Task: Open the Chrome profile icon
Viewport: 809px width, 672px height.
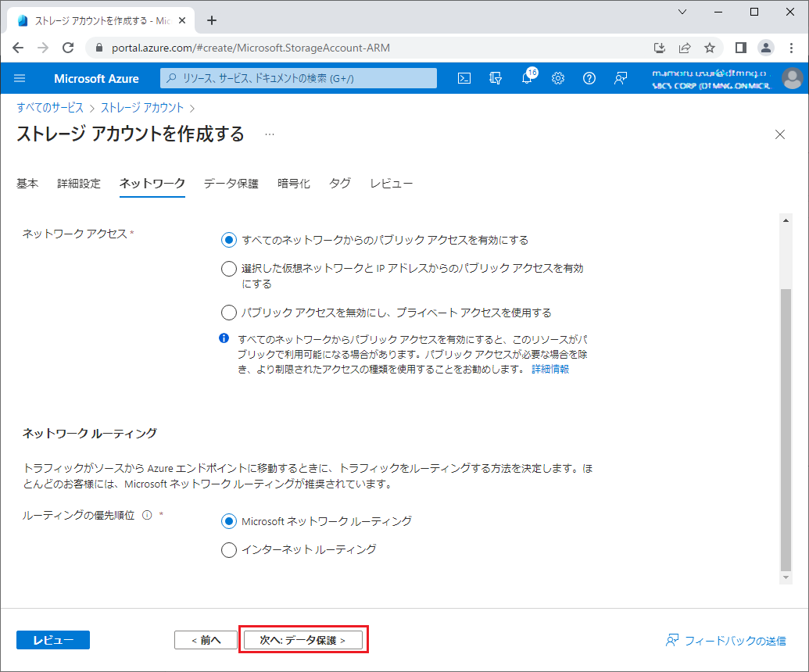Action: (x=766, y=48)
